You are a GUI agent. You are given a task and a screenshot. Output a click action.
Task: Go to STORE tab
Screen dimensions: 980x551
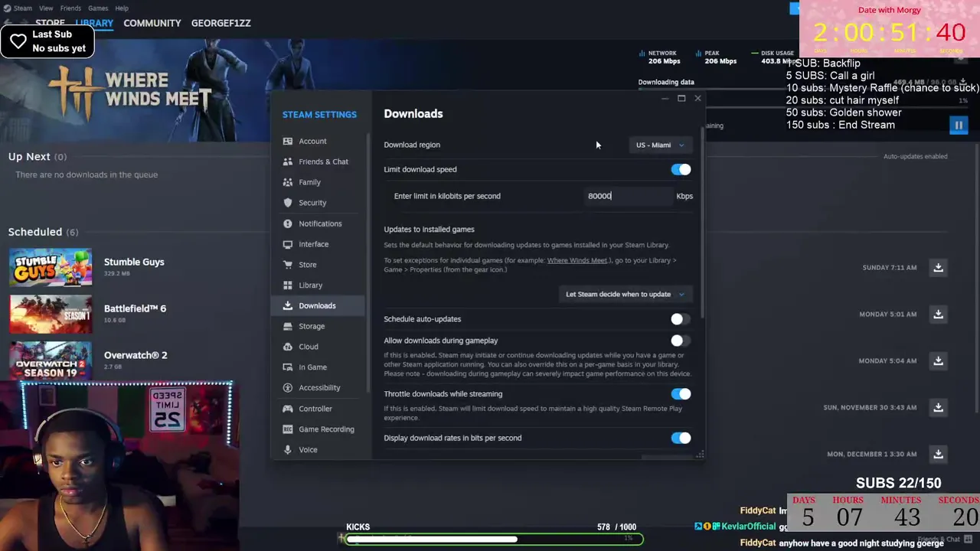51,23
